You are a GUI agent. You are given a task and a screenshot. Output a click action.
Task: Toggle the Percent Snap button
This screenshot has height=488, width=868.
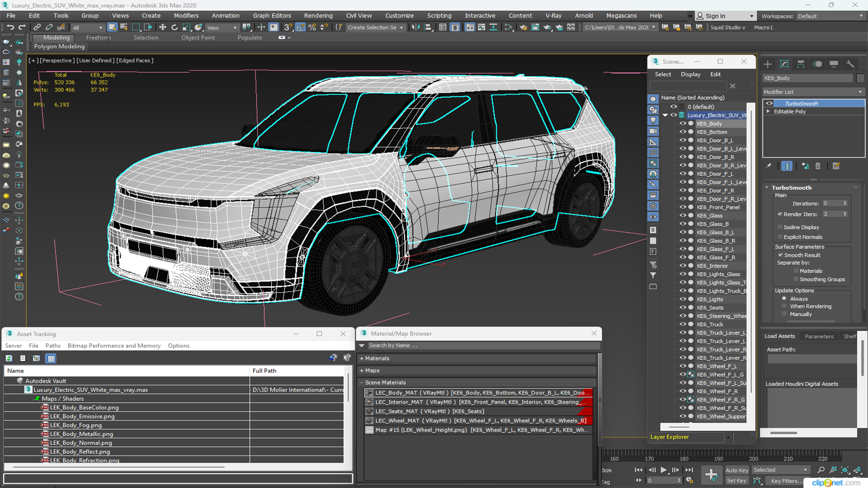pyautogui.click(x=312, y=27)
